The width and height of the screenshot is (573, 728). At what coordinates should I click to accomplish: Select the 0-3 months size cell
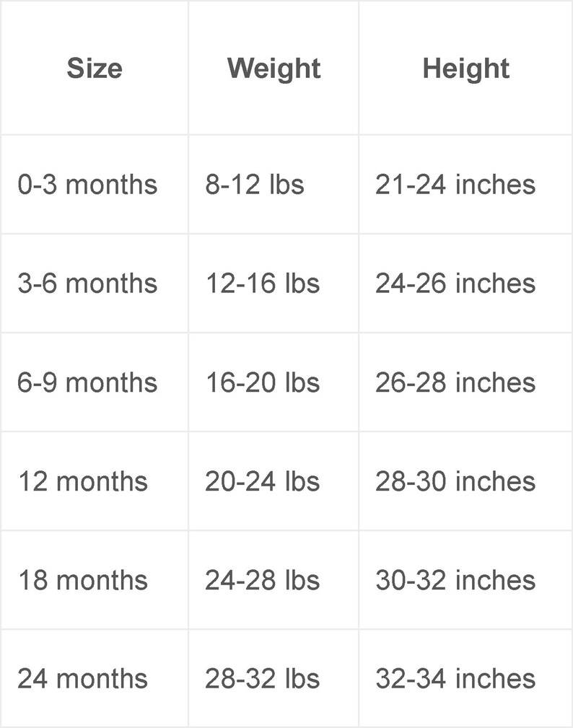[95, 185]
